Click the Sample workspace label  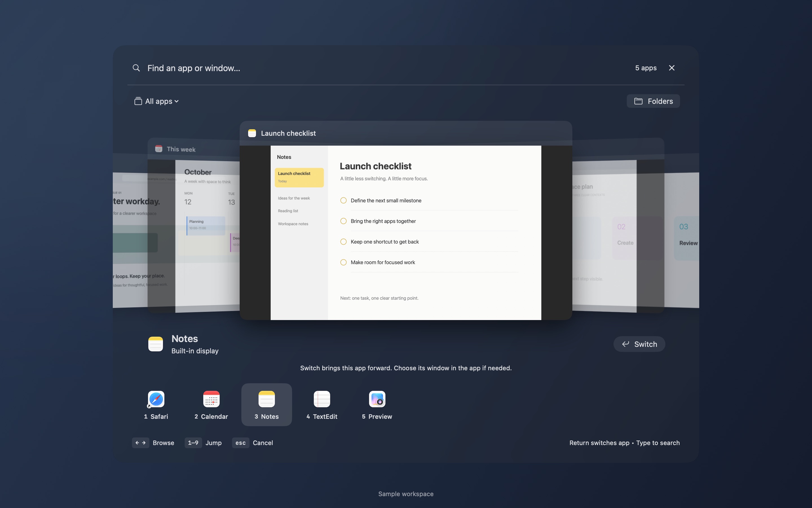point(406,494)
